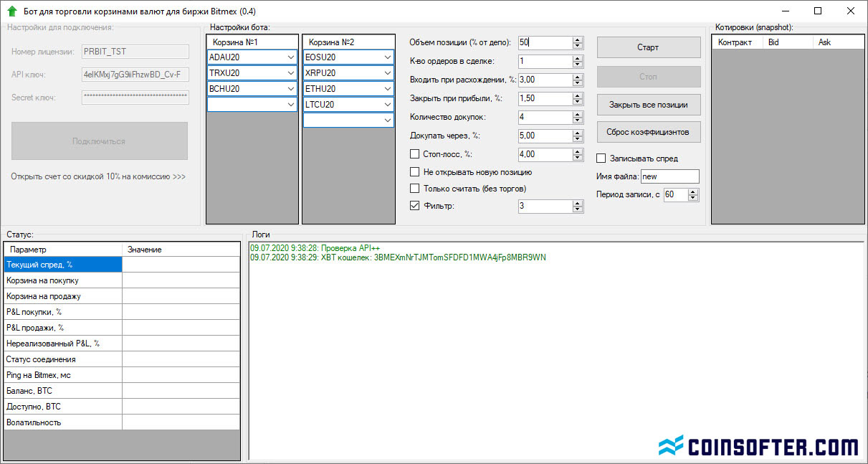Screen dimensions: 868x464
Task: Click the Закрыть при прибыли value field
Action: tap(545, 98)
